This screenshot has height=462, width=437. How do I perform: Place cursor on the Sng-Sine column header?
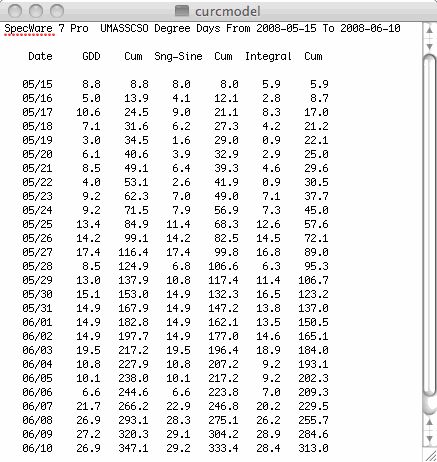pos(178,56)
